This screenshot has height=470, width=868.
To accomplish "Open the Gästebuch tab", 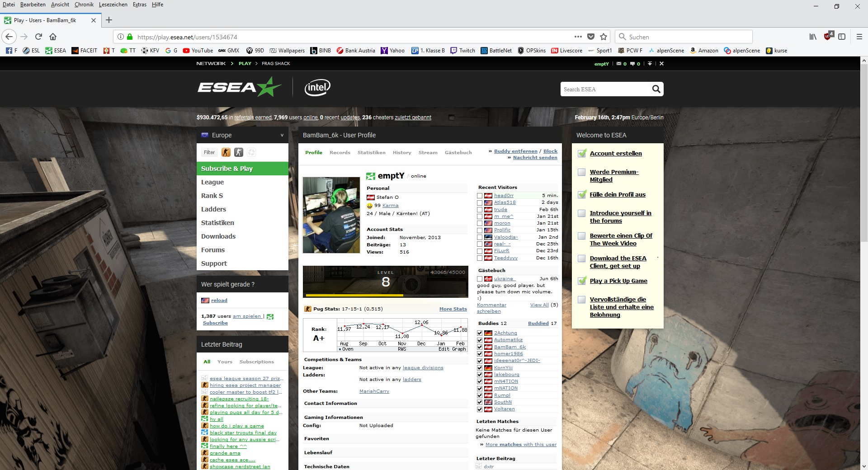I will click(x=458, y=153).
